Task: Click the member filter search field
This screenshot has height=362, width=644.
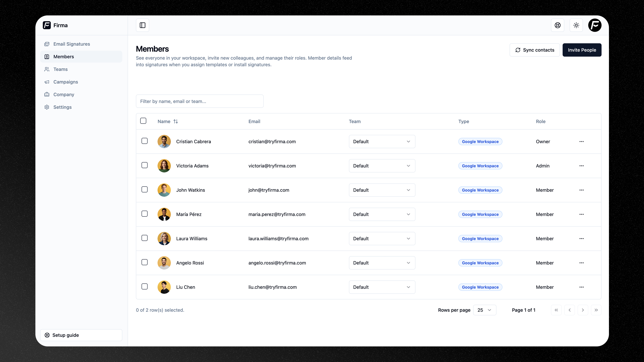Action: [200, 101]
